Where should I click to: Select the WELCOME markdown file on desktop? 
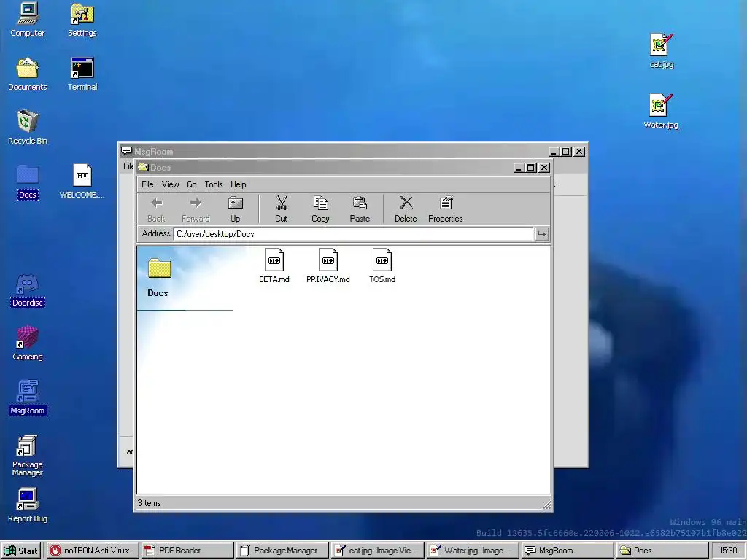coord(82,182)
